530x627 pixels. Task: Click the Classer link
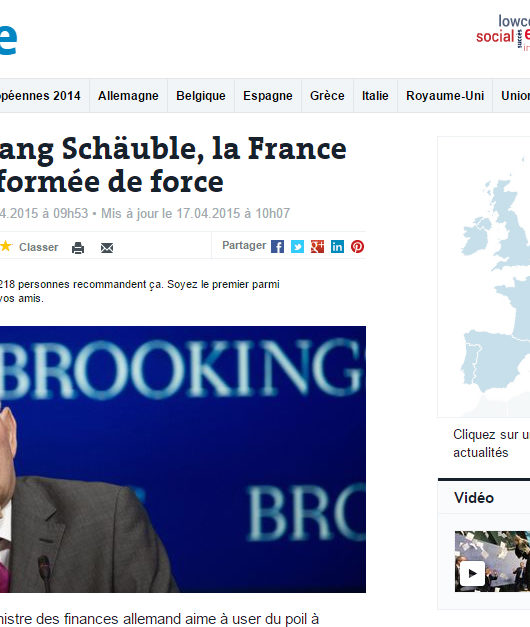[39, 247]
